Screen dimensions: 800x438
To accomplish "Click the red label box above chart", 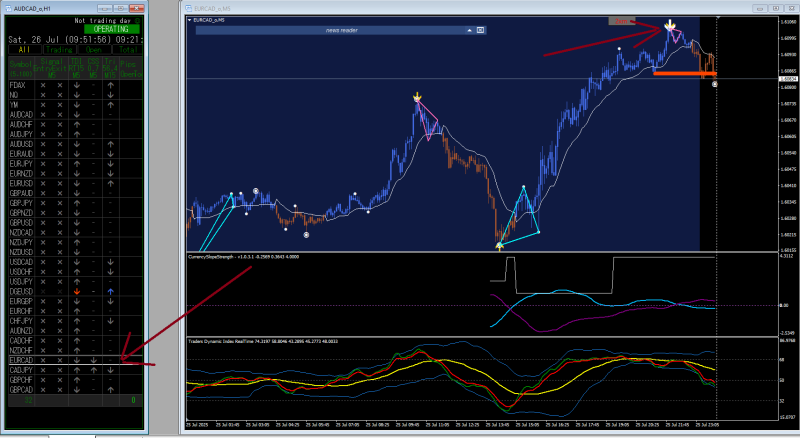I will [x=621, y=20].
